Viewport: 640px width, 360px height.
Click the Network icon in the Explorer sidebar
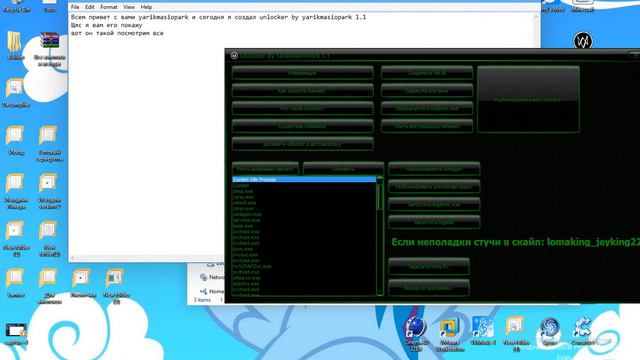point(204,277)
